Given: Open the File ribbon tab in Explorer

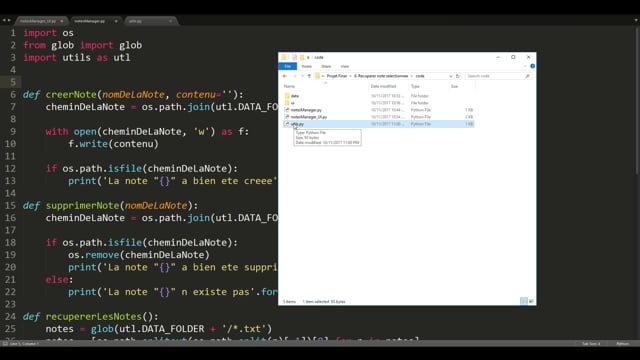Looking at the screenshot, I should tap(287, 66).
